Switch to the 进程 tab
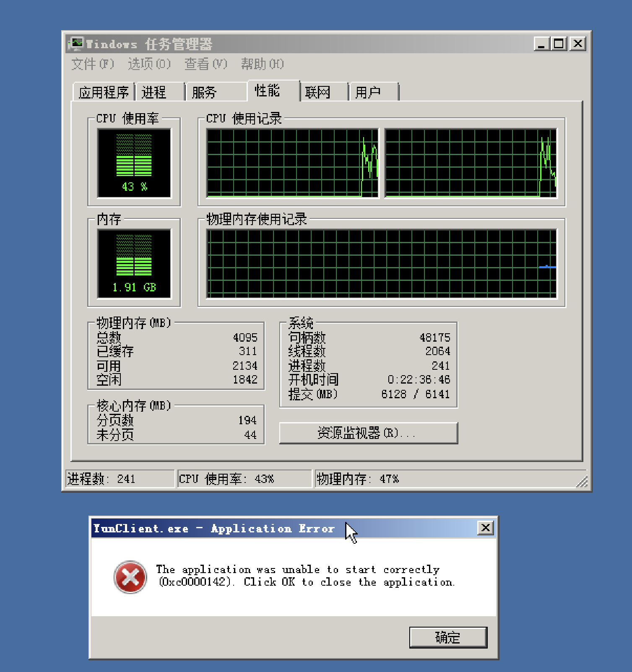Viewport: 632px width, 672px height. click(160, 92)
